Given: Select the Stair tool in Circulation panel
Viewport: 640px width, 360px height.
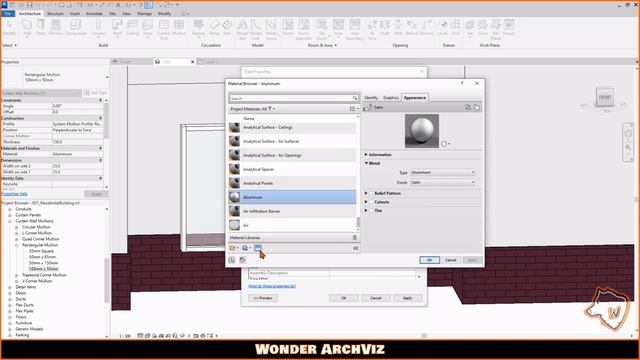Looking at the screenshot, I should tap(227, 28).
